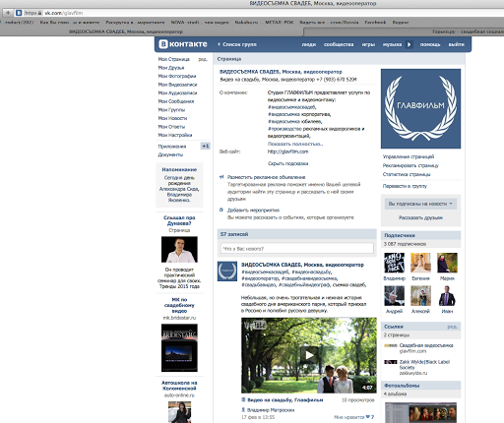Click the megaphone advertisement icon
504x423 pixels.
click(221, 177)
